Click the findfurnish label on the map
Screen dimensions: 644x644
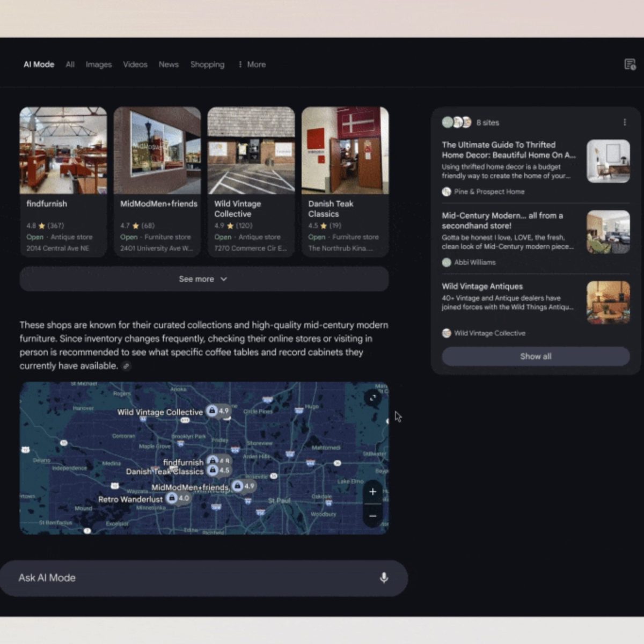184,462
